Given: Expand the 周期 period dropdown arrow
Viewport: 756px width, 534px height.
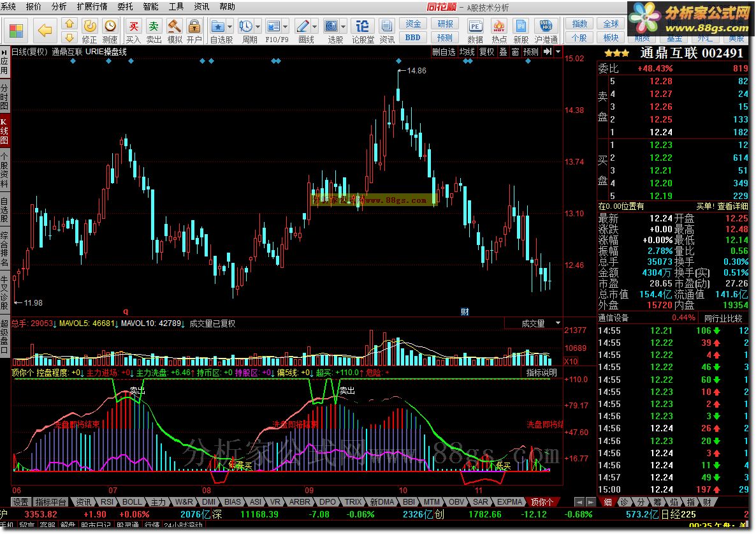Looking at the screenshot, I should tap(258, 27).
